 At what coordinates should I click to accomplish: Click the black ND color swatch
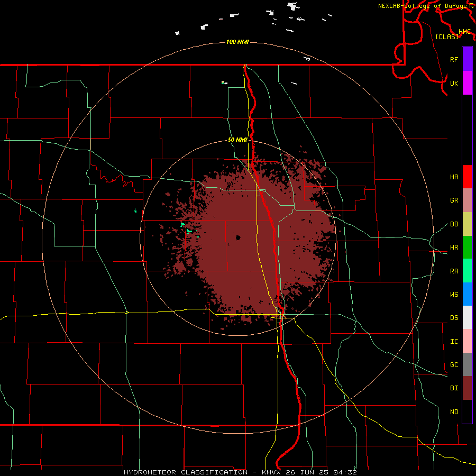click(467, 411)
